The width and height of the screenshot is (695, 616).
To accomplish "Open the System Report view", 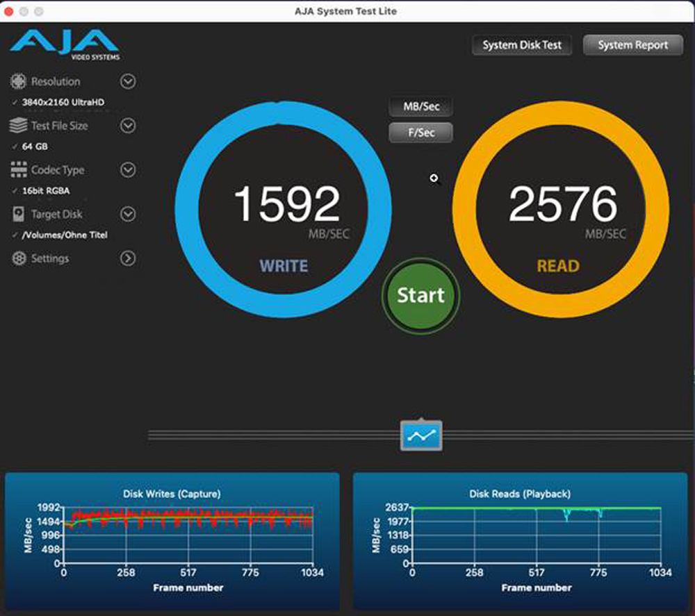I will tap(633, 45).
